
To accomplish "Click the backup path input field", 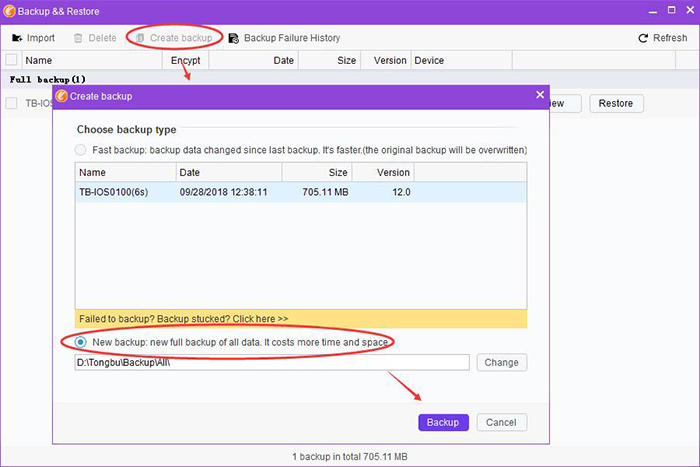I will click(x=272, y=363).
